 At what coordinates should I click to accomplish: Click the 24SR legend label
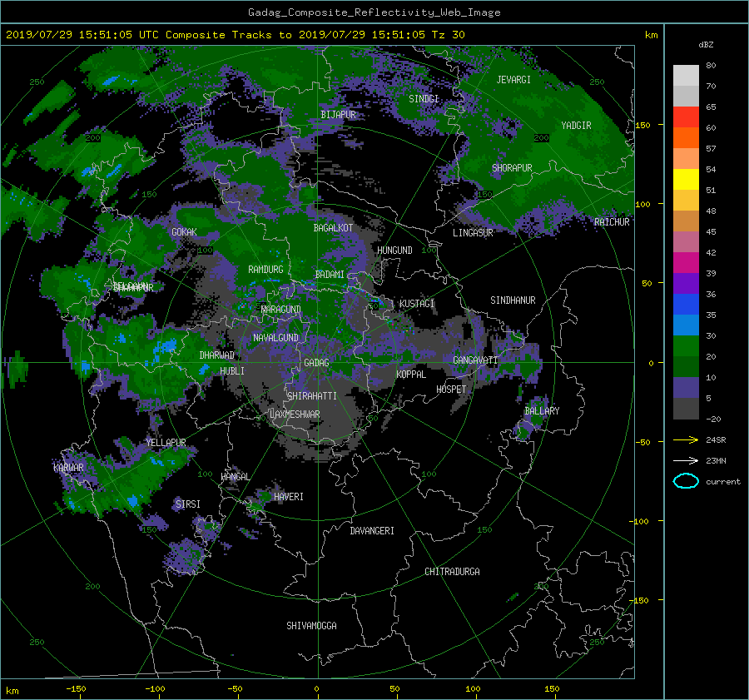(716, 440)
